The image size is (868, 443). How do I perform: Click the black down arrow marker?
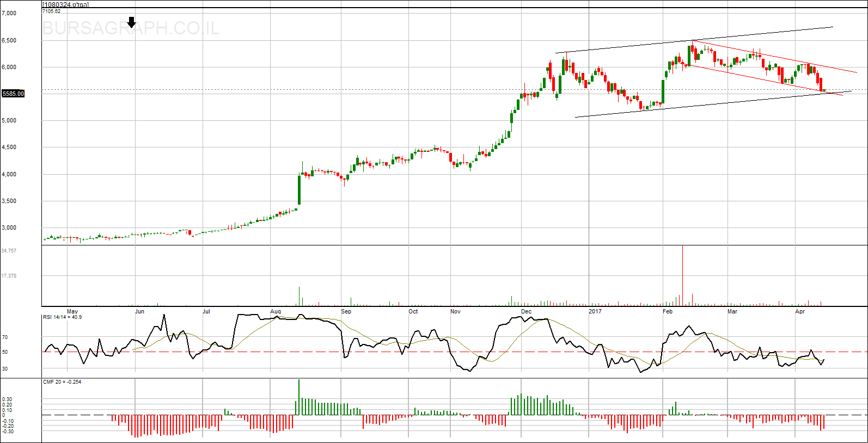pyautogui.click(x=131, y=22)
